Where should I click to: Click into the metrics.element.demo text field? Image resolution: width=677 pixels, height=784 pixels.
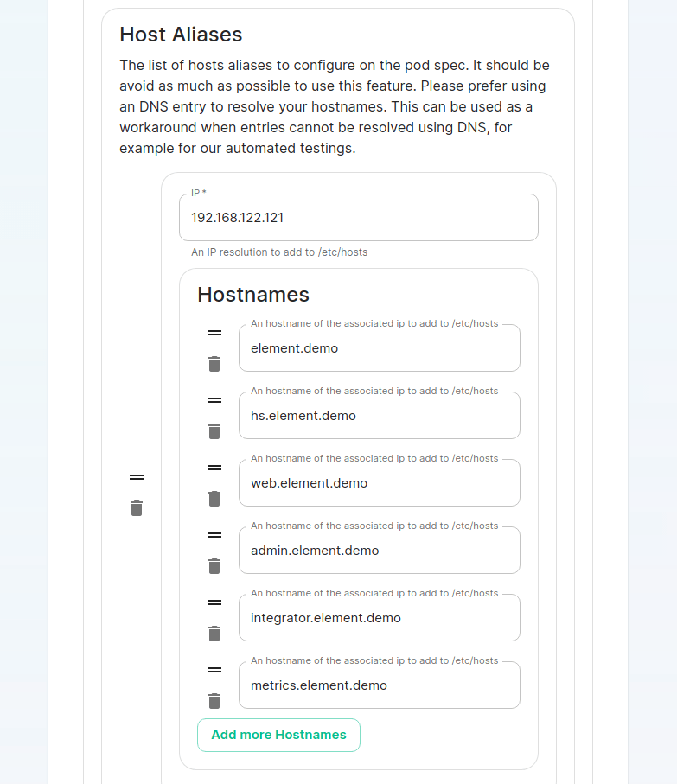click(379, 685)
